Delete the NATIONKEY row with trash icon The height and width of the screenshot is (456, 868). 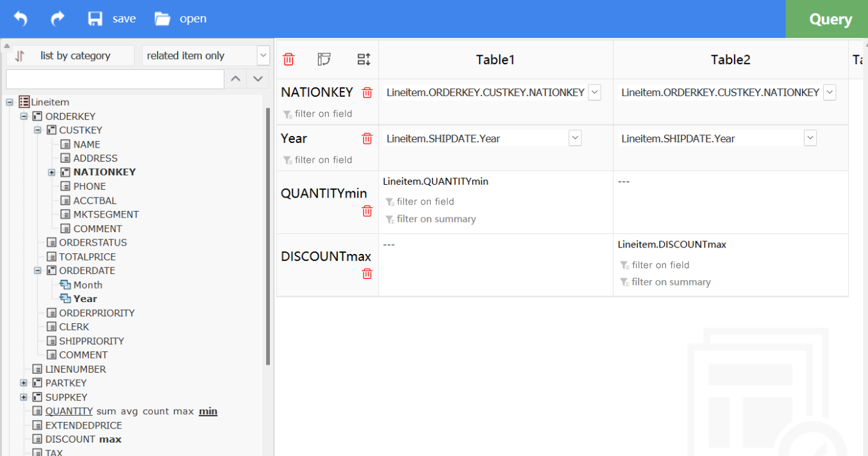coord(367,93)
